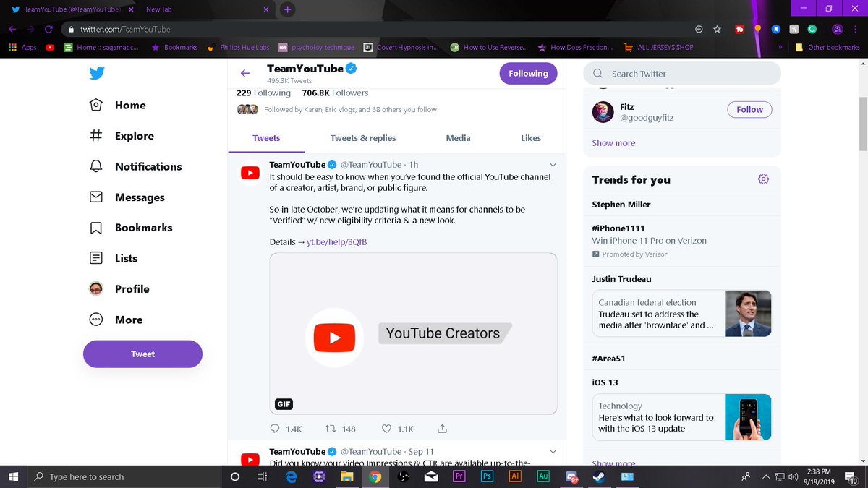The width and height of the screenshot is (868, 488).
Task: Bookmark this page with the star icon
Action: pyautogui.click(x=717, y=29)
